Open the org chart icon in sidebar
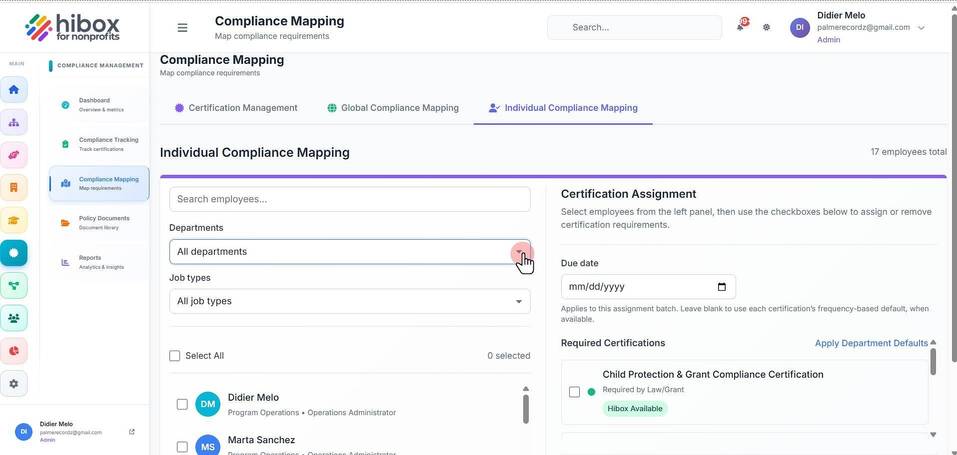 (x=13, y=122)
